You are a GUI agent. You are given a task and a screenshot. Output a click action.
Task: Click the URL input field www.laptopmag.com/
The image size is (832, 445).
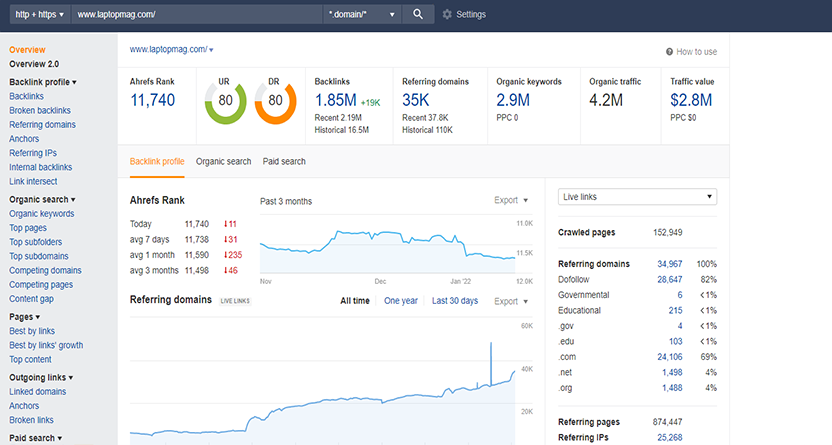tap(197, 14)
